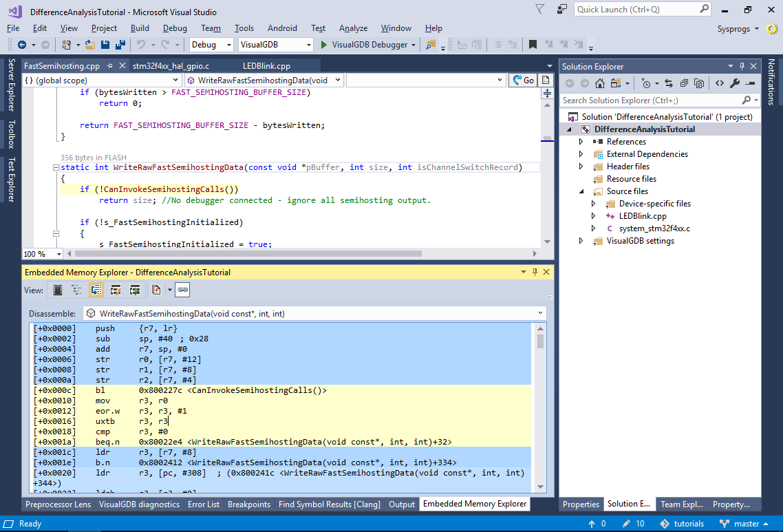Click the Show All Files icon

699,83
